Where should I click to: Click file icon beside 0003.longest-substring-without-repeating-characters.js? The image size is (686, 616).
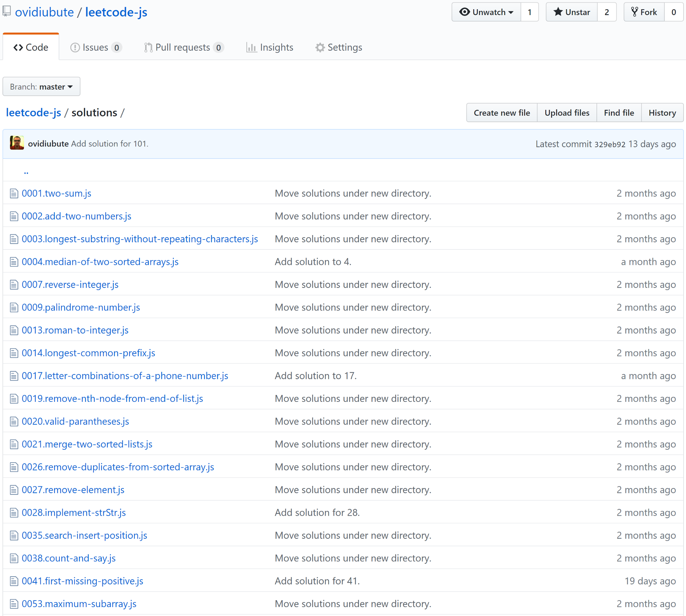[14, 239]
